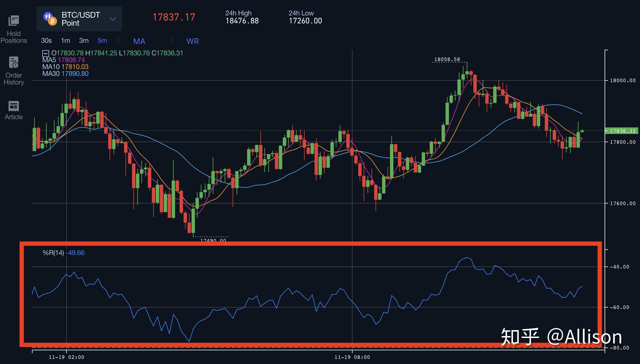
Task: Click the price axis scale
Action: (x=622, y=143)
